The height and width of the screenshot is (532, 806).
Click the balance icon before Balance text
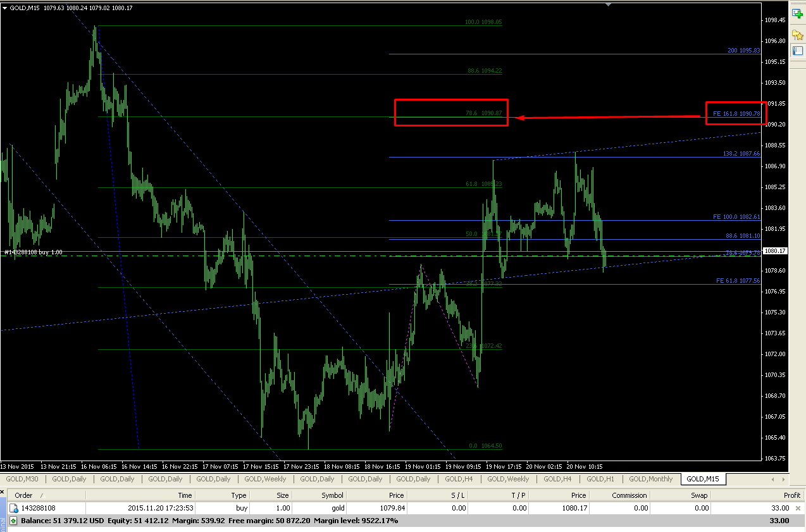click(x=13, y=521)
